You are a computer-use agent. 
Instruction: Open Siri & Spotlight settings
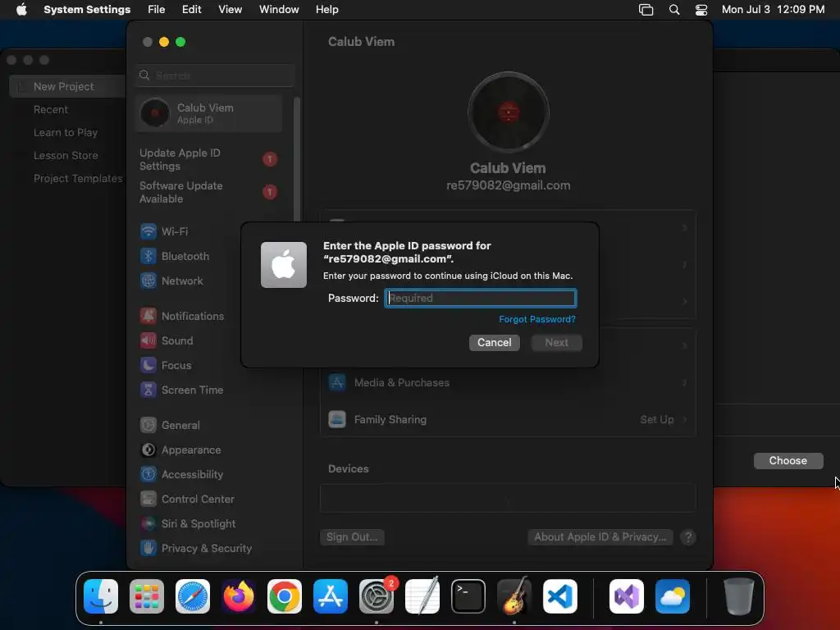(188, 524)
